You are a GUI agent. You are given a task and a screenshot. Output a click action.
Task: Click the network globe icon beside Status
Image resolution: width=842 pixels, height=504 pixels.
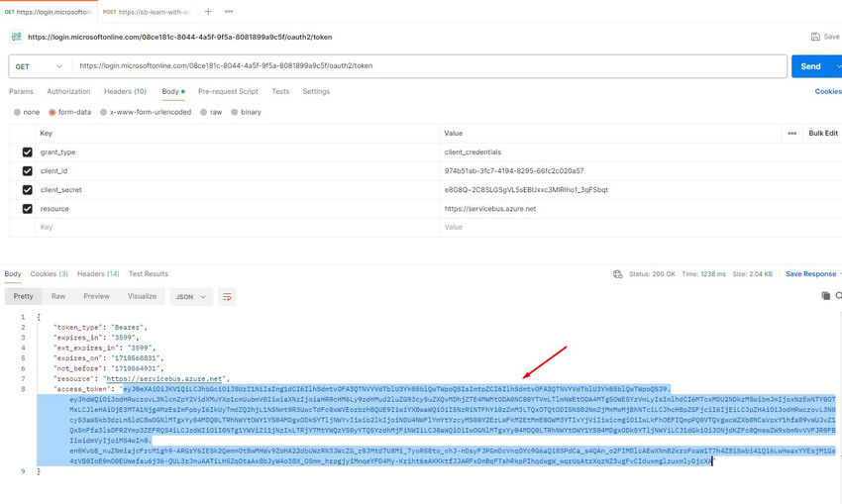pos(617,274)
